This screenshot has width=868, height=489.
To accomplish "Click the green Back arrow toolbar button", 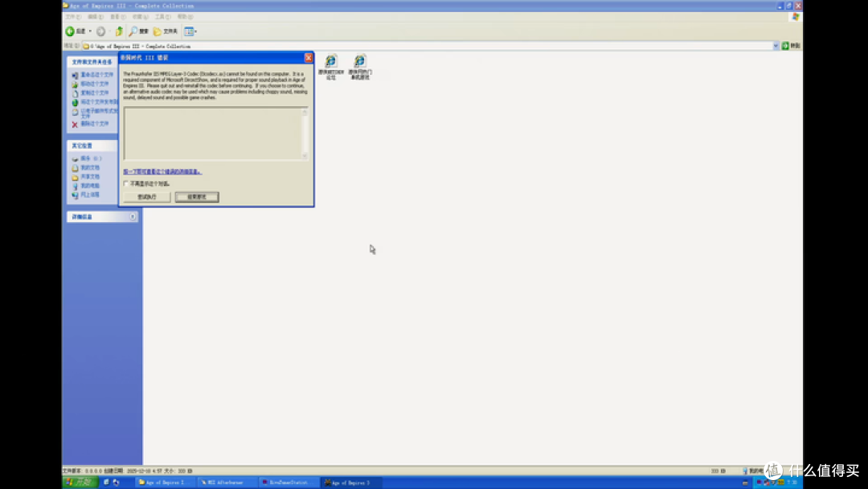I will (x=70, y=31).
